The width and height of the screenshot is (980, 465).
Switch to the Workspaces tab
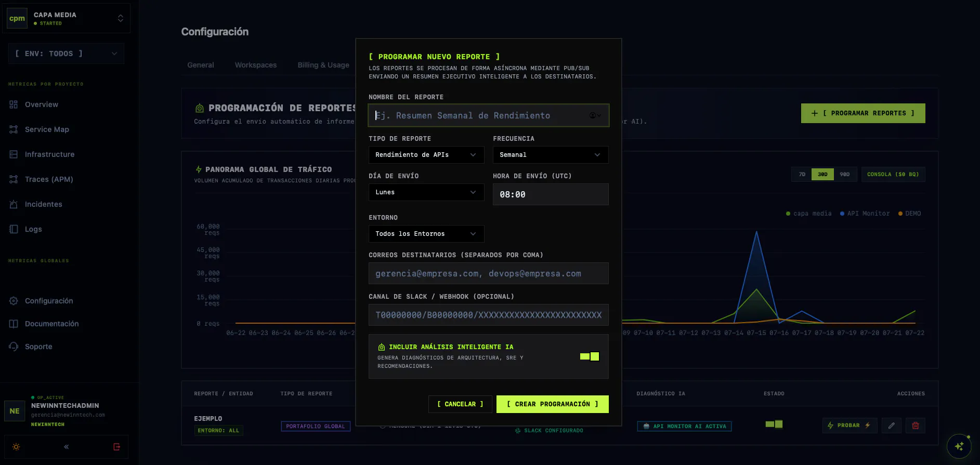click(256, 65)
